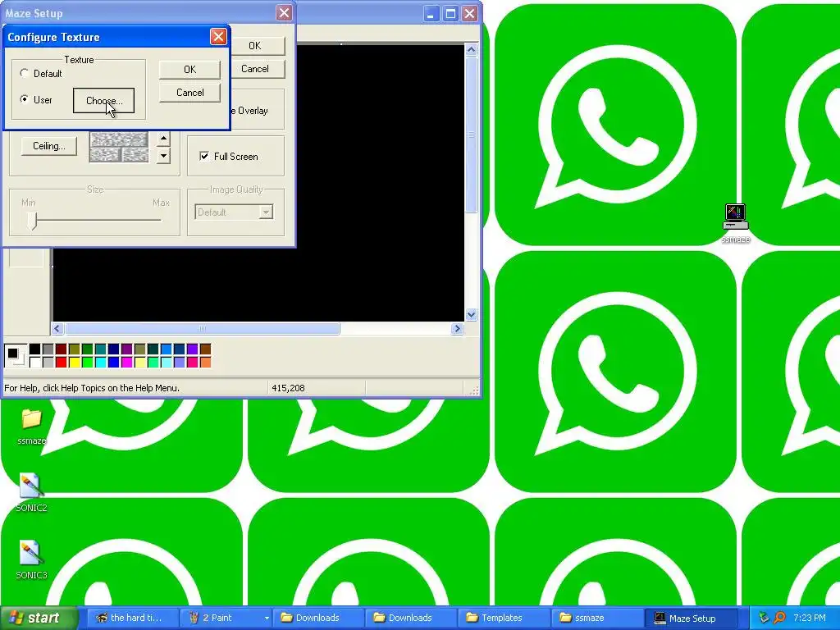This screenshot has height=630, width=840.
Task: Click Paint's horizontal scrollbar right arrow
Action: [457, 328]
